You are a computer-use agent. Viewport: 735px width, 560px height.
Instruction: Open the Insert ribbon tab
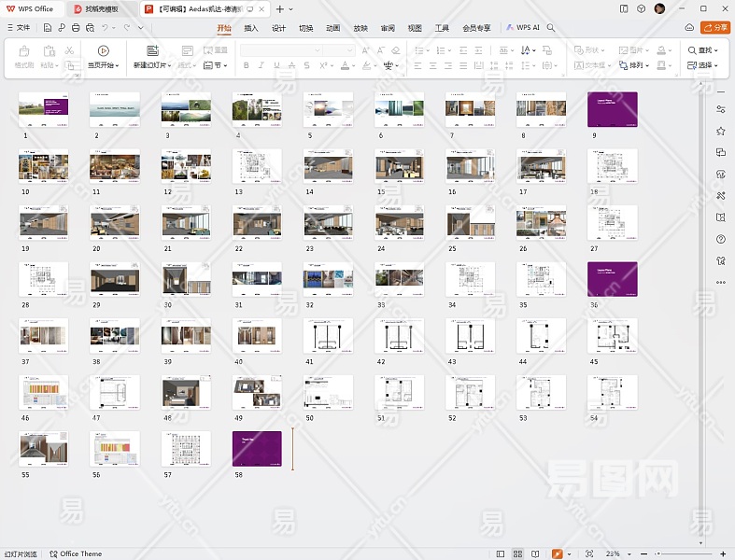coord(250,28)
